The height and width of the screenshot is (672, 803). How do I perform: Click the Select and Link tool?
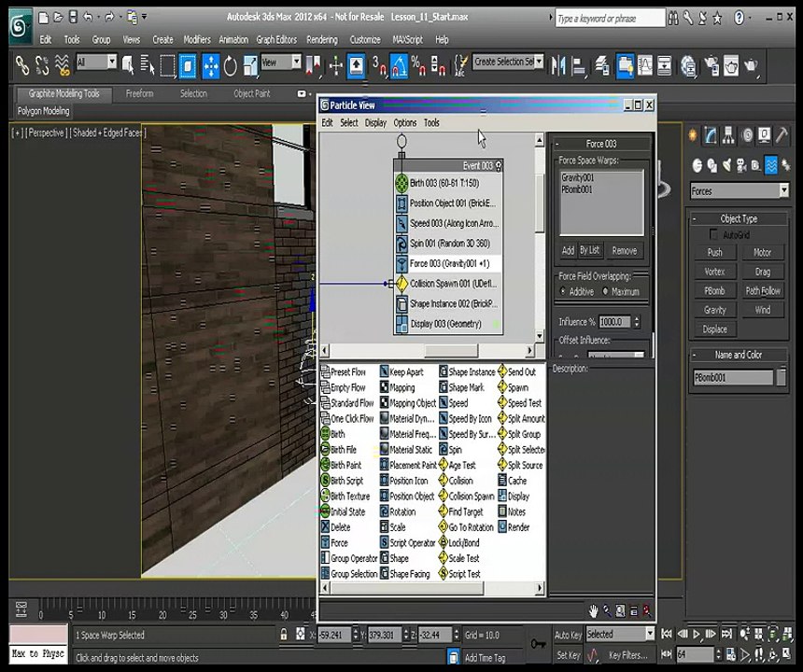pos(22,65)
